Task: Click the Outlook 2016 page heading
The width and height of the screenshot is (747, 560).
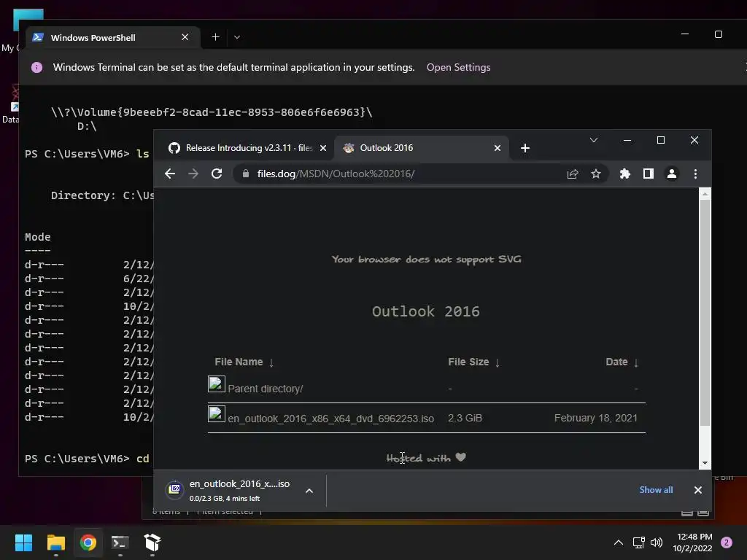Action: pyautogui.click(x=426, y=311)
